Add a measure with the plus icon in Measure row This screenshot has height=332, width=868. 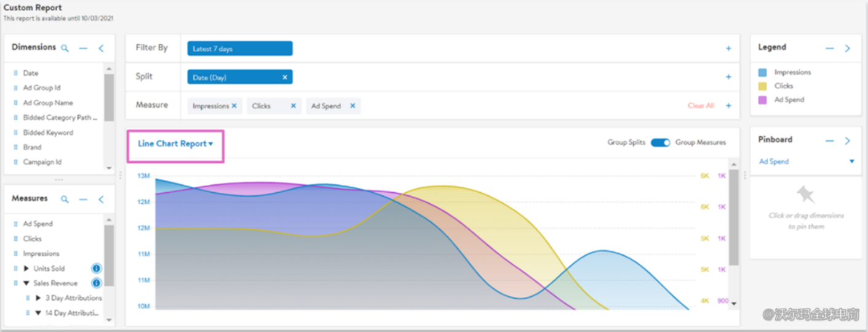point(728,106)
